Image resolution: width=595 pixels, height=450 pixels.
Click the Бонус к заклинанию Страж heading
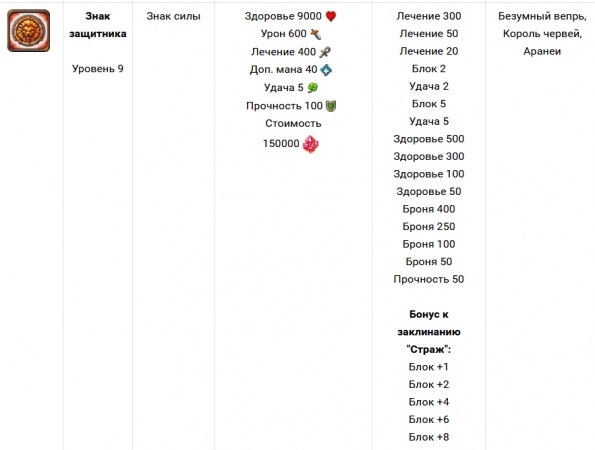[429, 332]
